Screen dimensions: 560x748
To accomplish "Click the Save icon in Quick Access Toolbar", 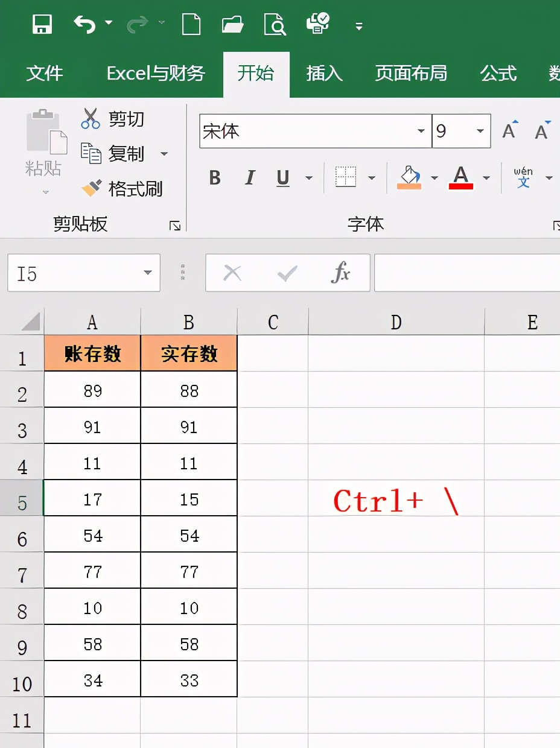I will click(x=42, y=25).
